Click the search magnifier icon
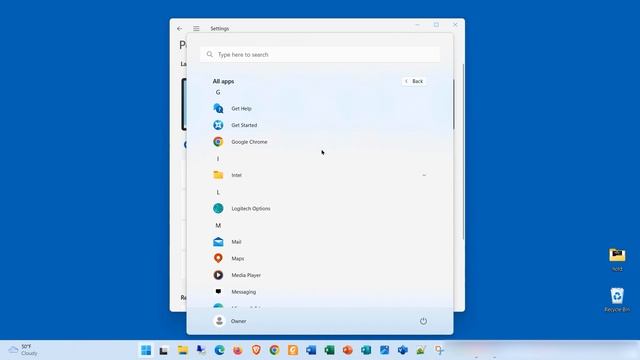Viewport: 640px width, 360px height. [x=210, y=54]
